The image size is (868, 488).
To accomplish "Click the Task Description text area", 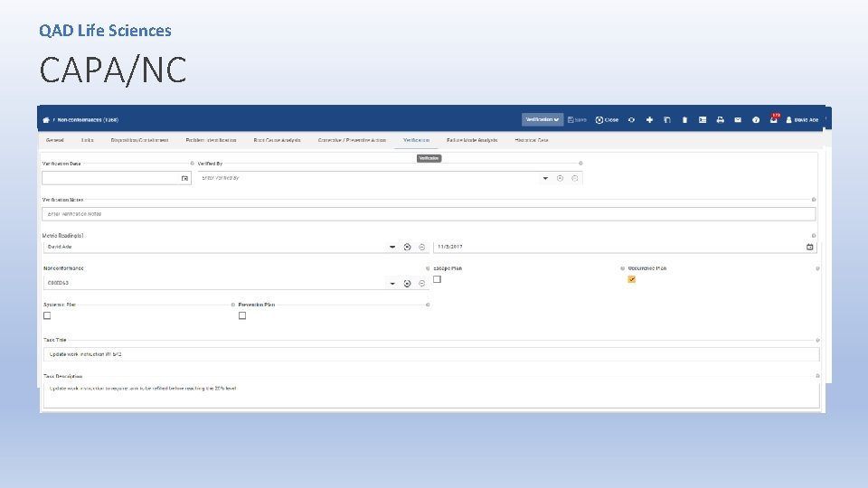I will [431, 395].
